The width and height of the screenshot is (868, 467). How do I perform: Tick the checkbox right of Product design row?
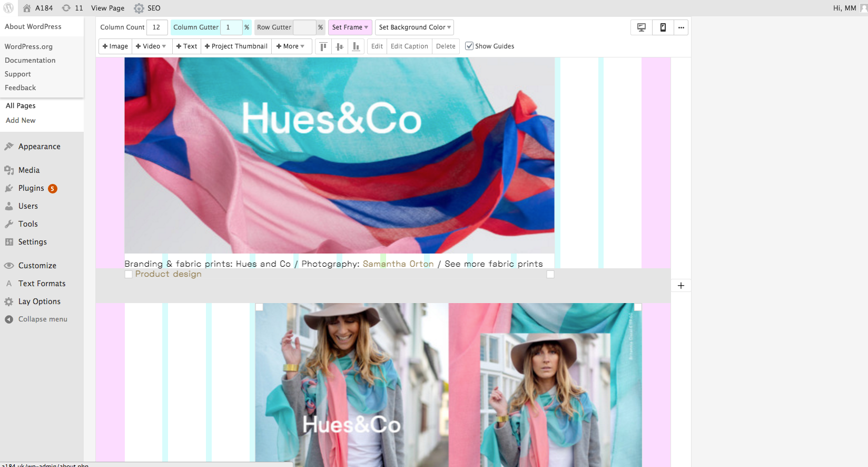pyautogui.click(x=550, y=275)
